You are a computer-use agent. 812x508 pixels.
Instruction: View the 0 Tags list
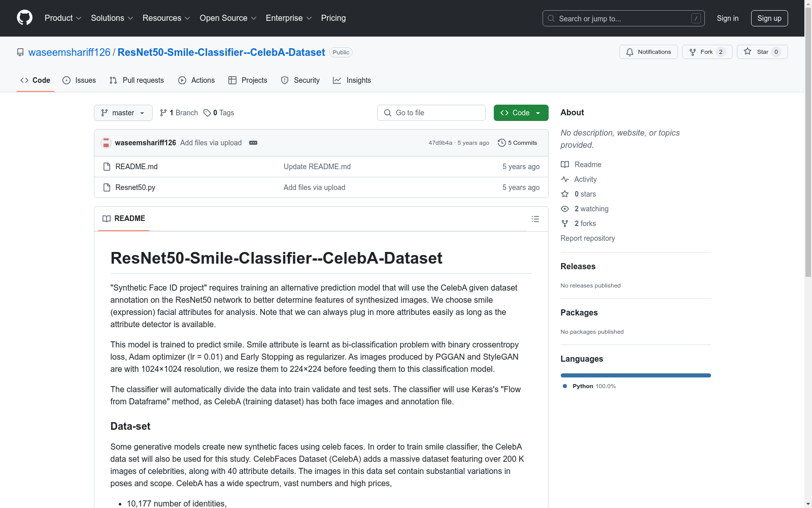[219, 113]
